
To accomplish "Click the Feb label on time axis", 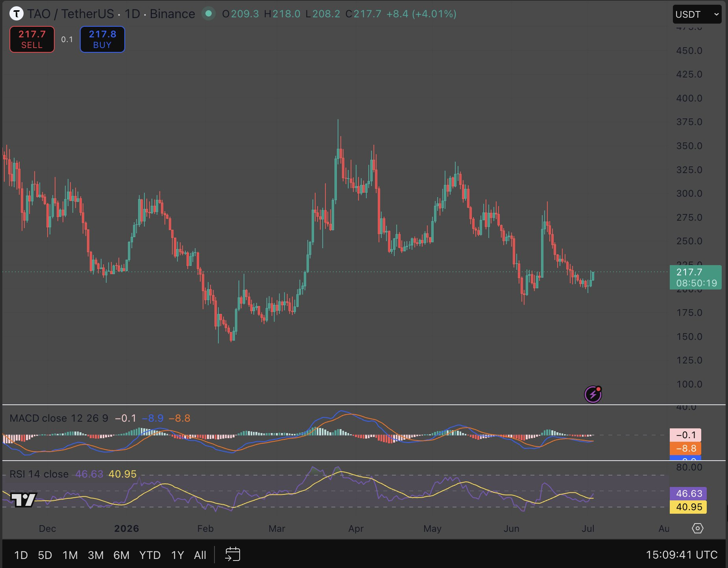I will pyautogui.click(x=205, y=528).
